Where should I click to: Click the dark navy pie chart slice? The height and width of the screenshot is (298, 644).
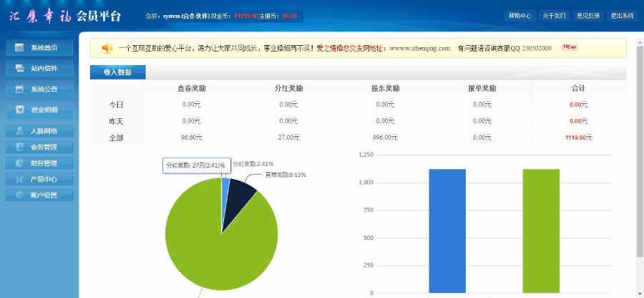click(240, 201)
